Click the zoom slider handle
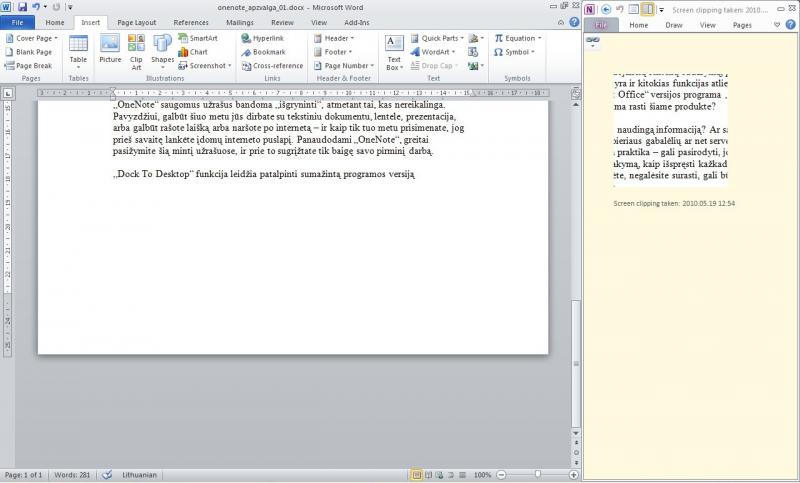 point(538,475)
